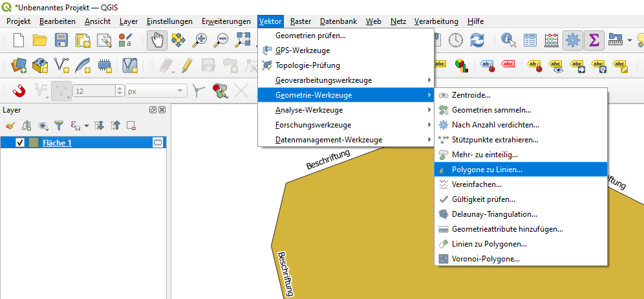Open the layer visibility eye menu
This screenshot has width=644, height=299.
pos(43,126)
